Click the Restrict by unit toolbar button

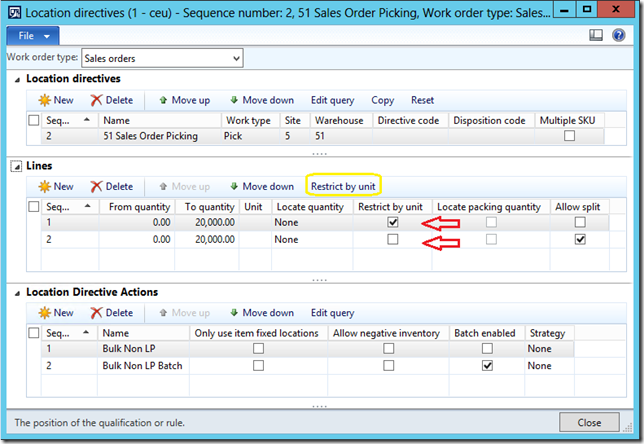(343, 186)
